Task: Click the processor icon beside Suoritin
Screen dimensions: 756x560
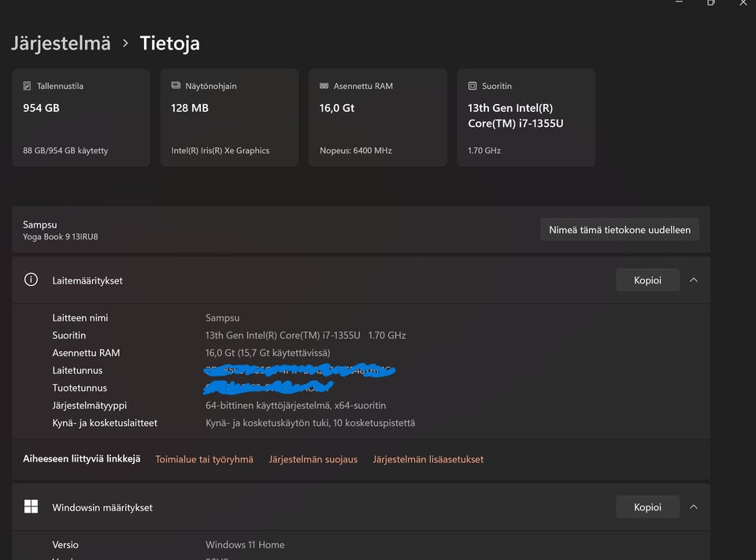Action: [x=472, y=86]
